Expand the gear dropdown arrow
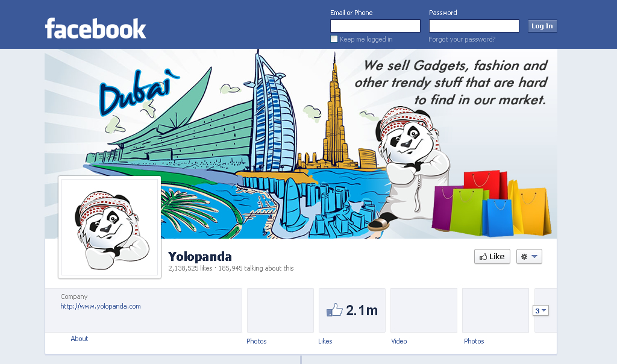The image size is (617, 364). [534, 257]
